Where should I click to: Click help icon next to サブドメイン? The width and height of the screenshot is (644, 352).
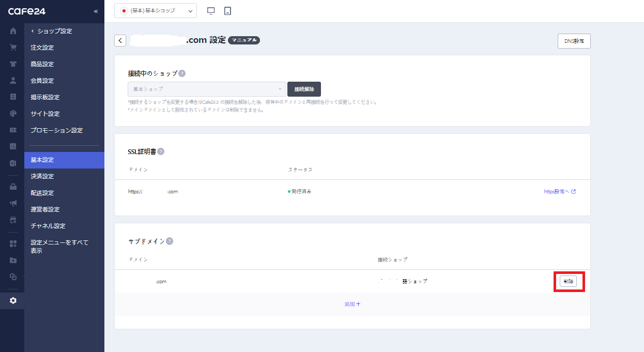pyautogui.click(x=170, y=241)
